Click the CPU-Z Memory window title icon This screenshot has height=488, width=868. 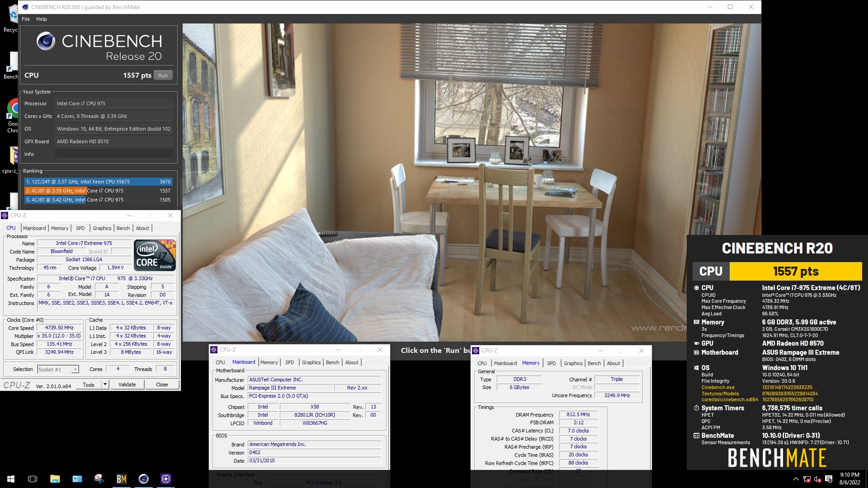476,351
